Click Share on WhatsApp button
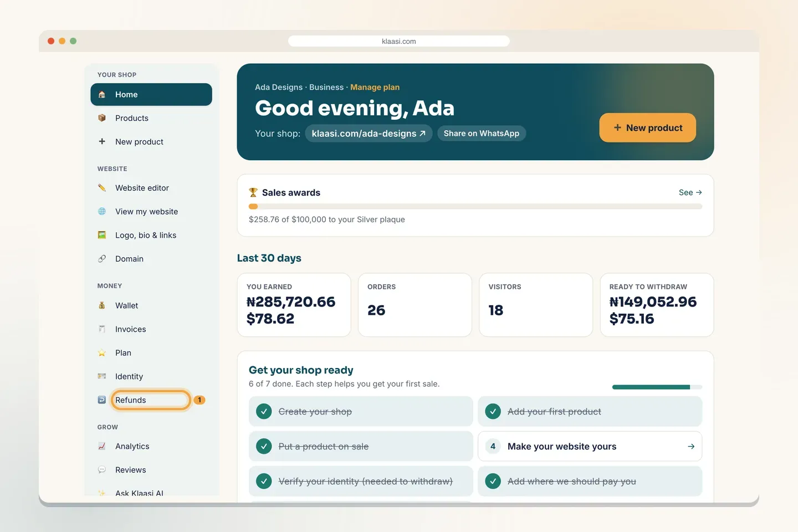 (482, 134)
